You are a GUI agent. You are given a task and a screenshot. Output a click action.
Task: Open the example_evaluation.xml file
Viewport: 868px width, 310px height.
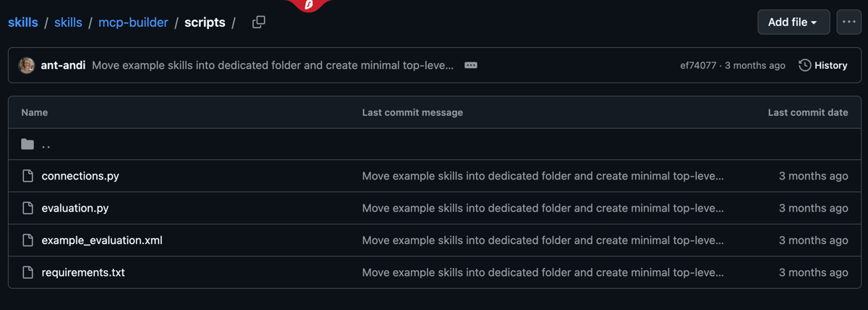click(102, 240)
